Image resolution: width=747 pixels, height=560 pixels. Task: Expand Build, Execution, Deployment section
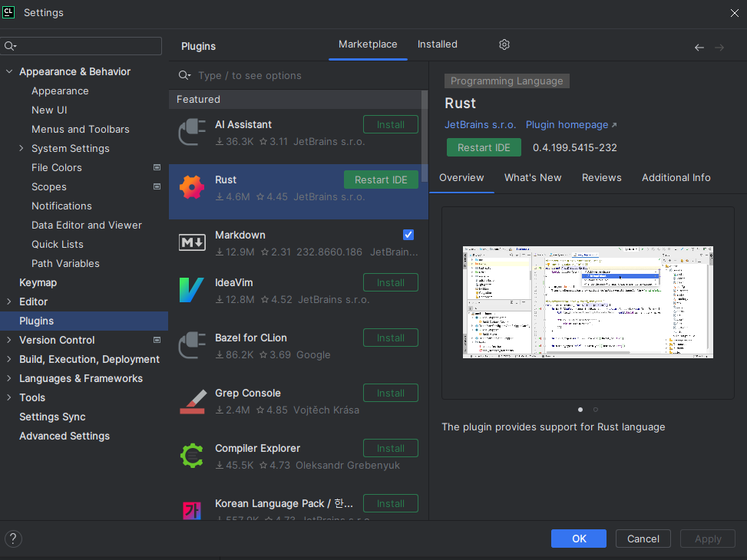[x=9, y=359]
